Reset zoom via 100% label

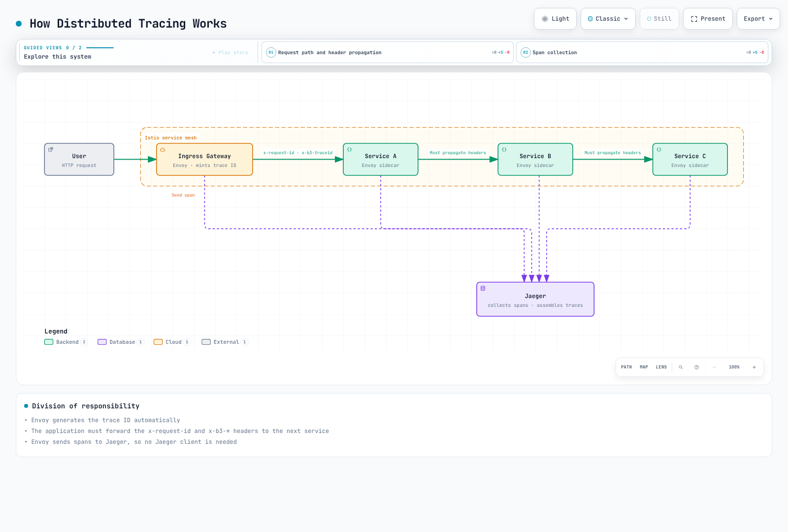click(734, 367)
